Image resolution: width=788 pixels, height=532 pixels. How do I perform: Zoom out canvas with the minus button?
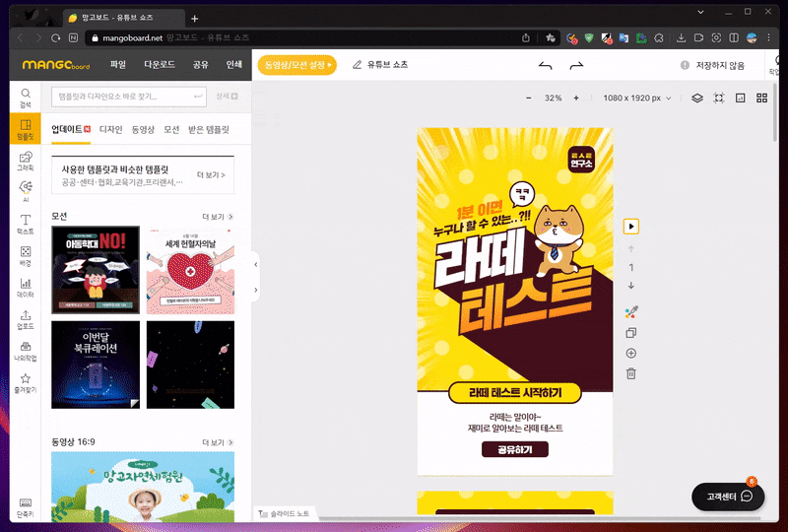(528, 99)
